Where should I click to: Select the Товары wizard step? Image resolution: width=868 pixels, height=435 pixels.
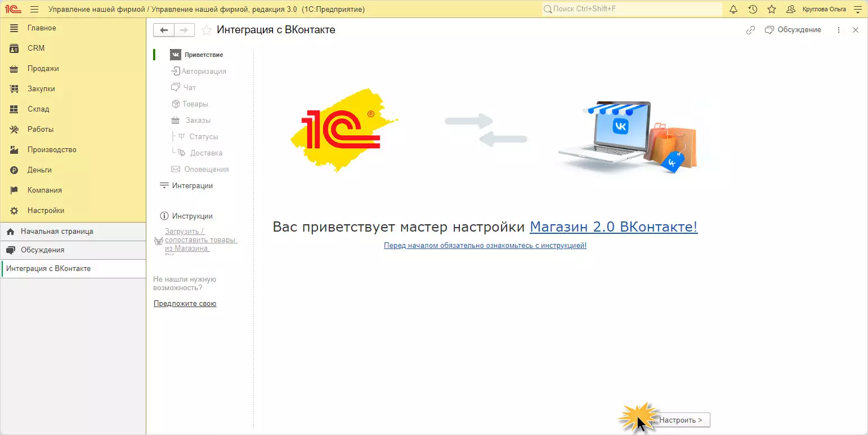coord(190,104)
